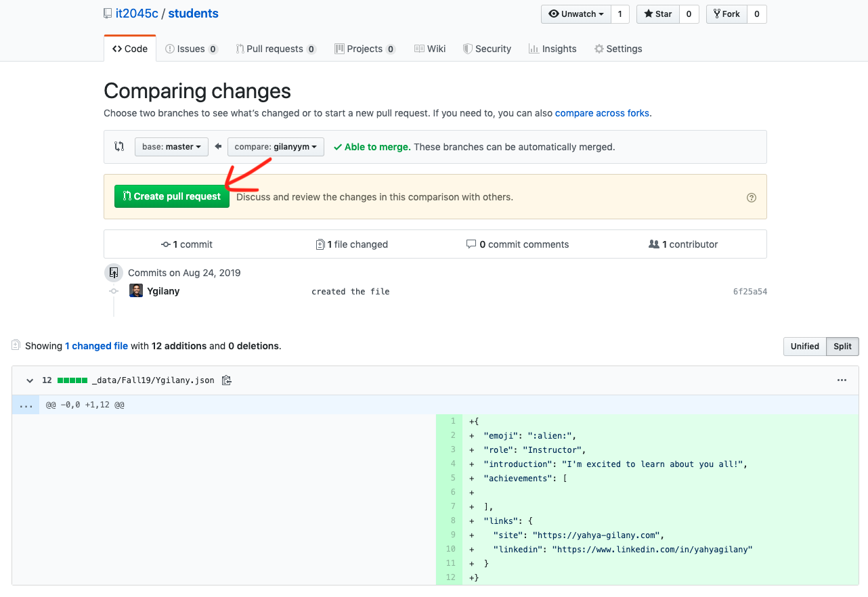Image resolution: width=868 pixels, height=597 pixels.
Task: Copy the Ygilany.json file path
Action: [227, 380]
